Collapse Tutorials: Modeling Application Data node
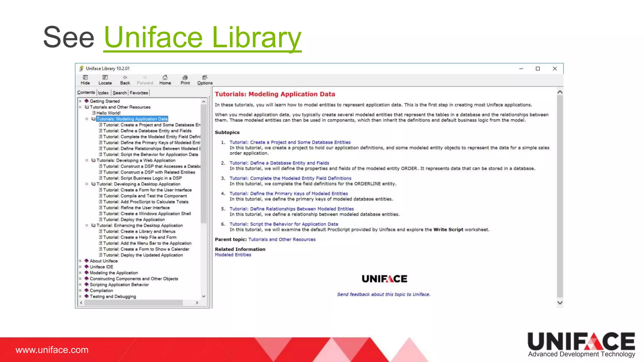The height and width of the screenshot is (362, 644). click(87, 119)
